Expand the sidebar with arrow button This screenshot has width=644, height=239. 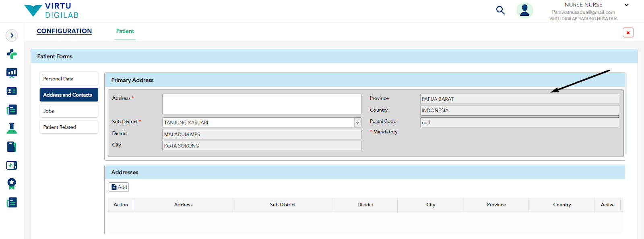(x=12, y=35)
